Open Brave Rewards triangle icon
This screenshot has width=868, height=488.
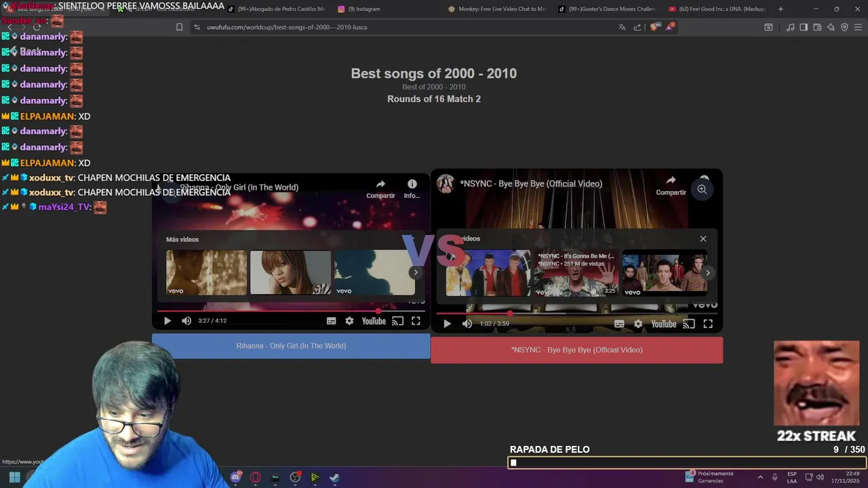(670, 26)
